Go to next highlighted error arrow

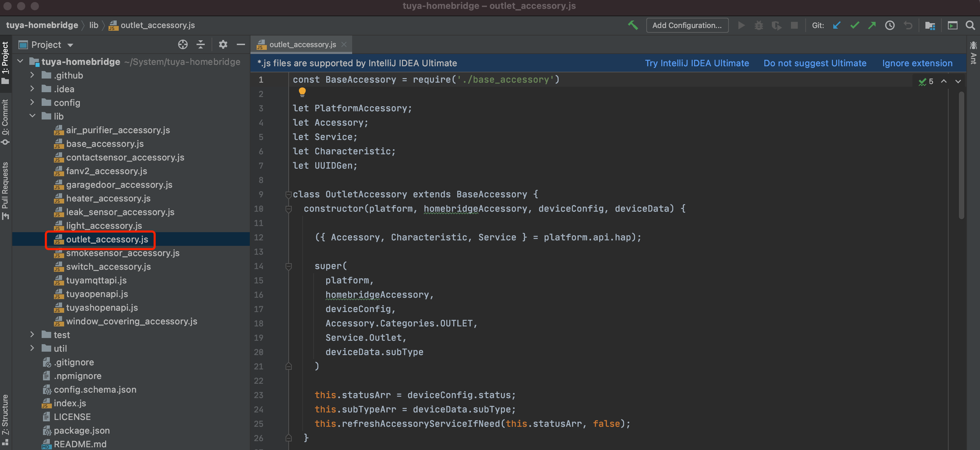point(958,82)
